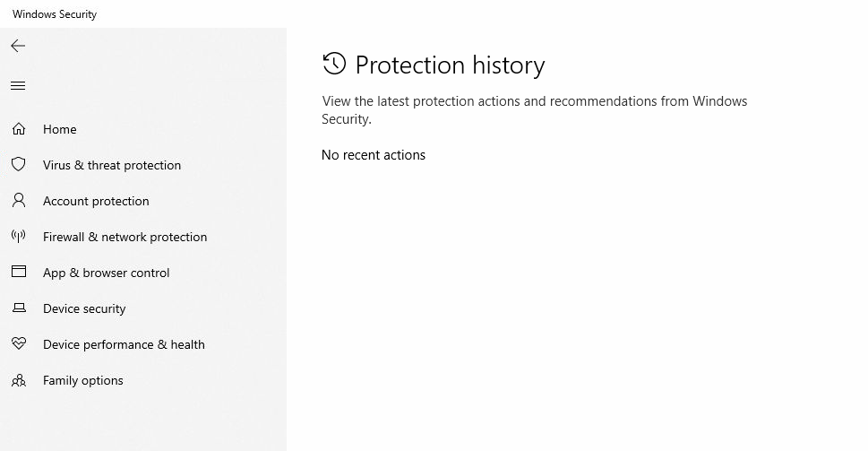Go to Virus & threat protection
The width and height of the screenshot is (868, 451).
112,165
